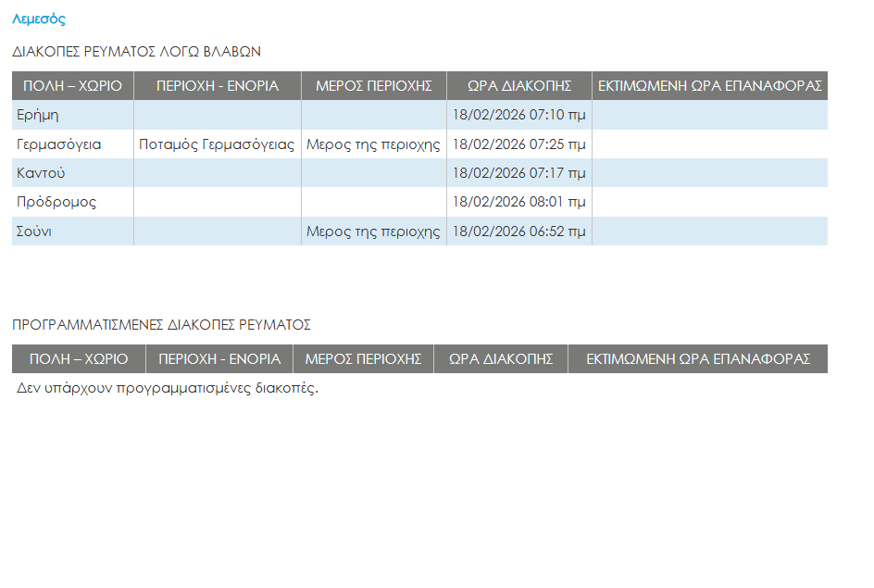The image size is (874, 588).
Task: Click ΩΡΑ ΔΙΑΚΟΠΗΣ header in faults table
Action: [518, 86]
